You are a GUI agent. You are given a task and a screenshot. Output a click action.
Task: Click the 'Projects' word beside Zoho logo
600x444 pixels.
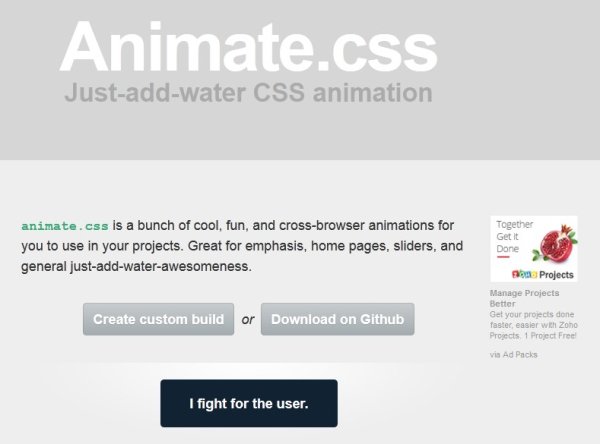(556, 275)
